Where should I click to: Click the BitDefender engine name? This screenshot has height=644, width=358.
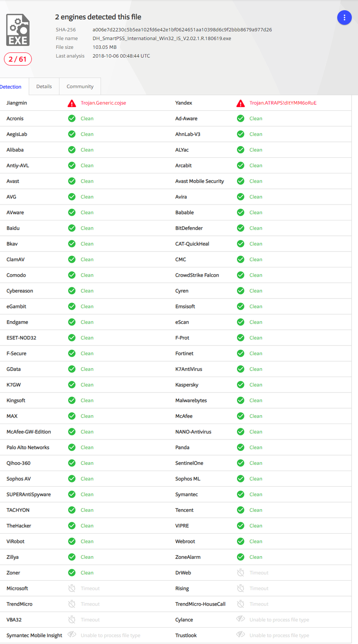click(189, 228)
